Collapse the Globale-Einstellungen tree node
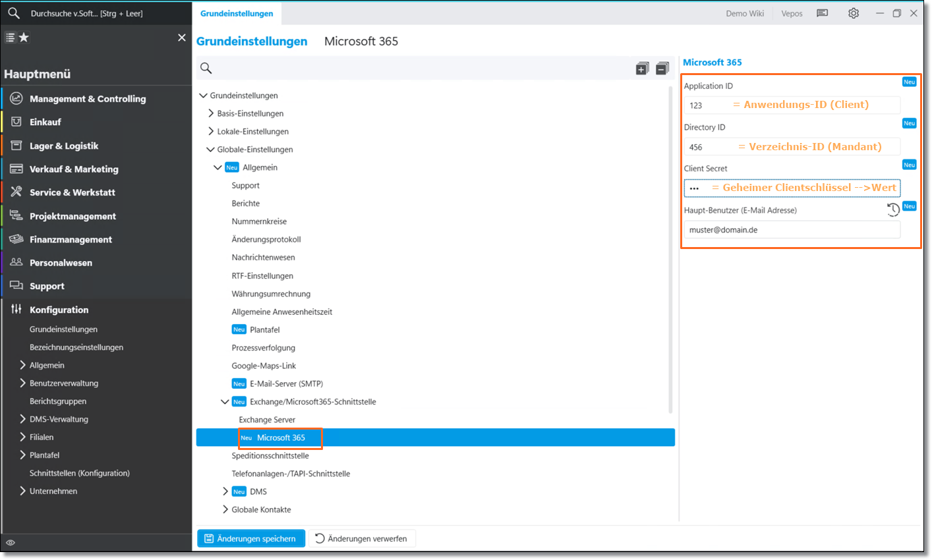932x560 pixels. coord(211,150)
